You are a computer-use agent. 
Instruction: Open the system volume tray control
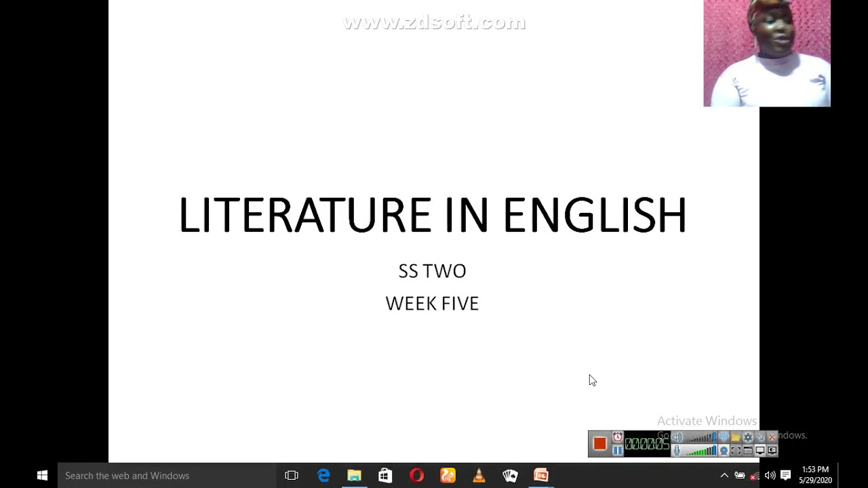770,475
